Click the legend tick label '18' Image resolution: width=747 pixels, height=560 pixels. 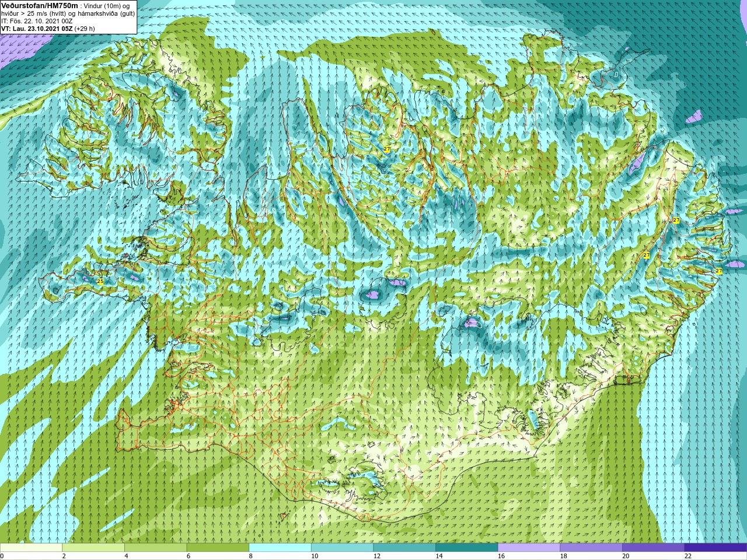[x=564, y=556]
